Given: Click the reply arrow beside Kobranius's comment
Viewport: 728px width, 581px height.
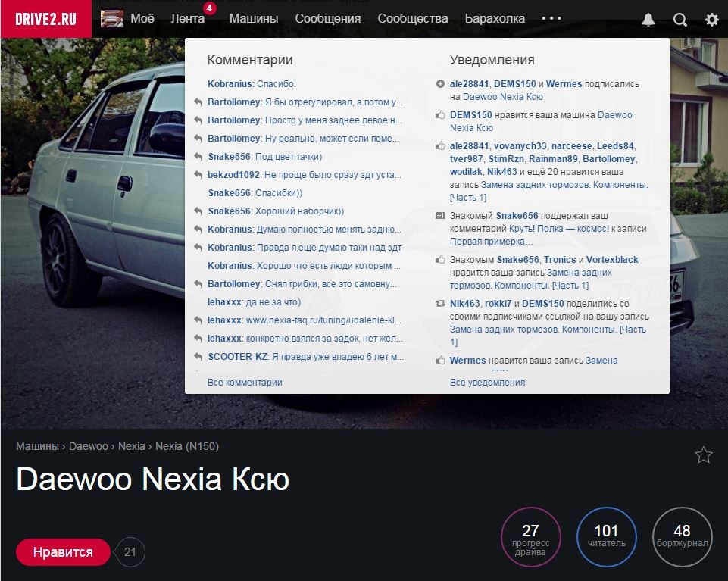Looking at the screenshot, I should point(198,228).
